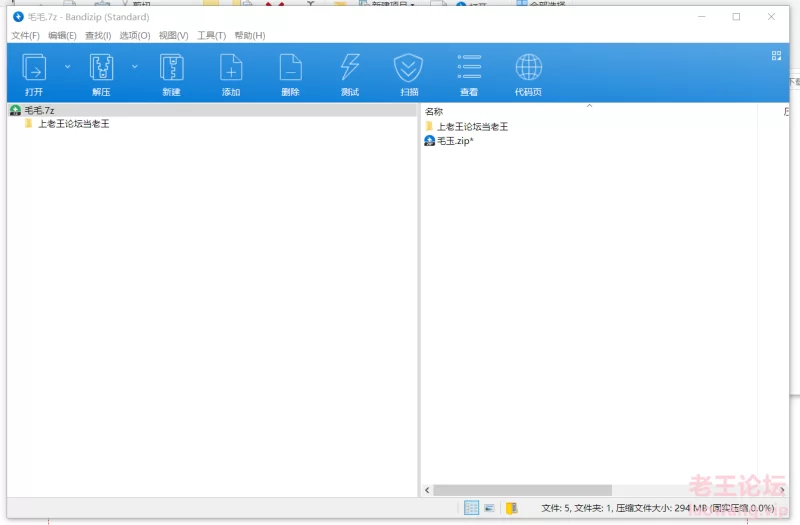Click the toolbar layout grid icon
This screenshot has height=525, width=800.
click(776, 55)
